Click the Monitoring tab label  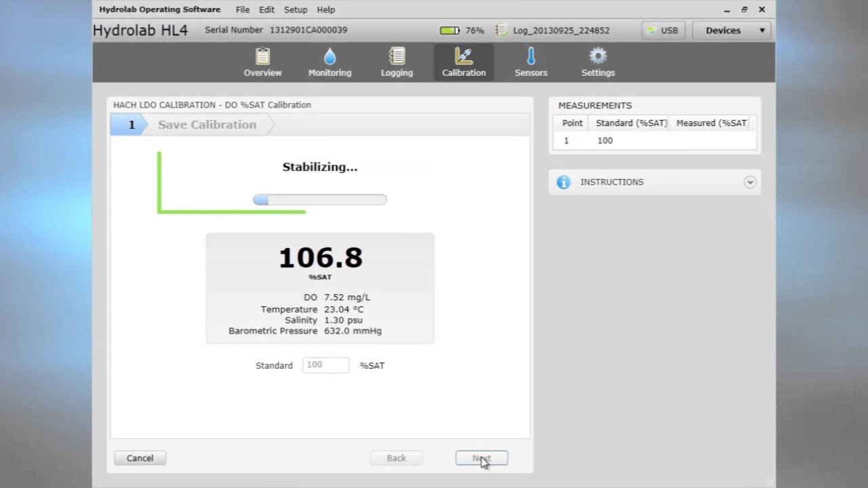(x=330, y=73)
